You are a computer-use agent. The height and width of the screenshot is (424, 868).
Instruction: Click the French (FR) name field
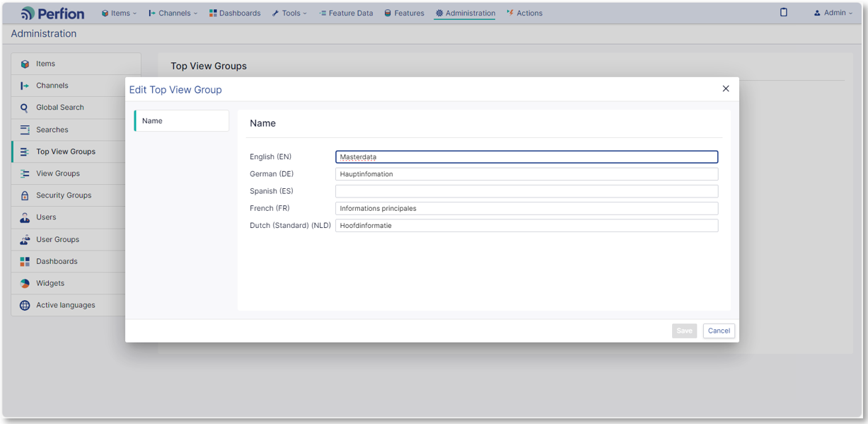(x=526, y=208)
